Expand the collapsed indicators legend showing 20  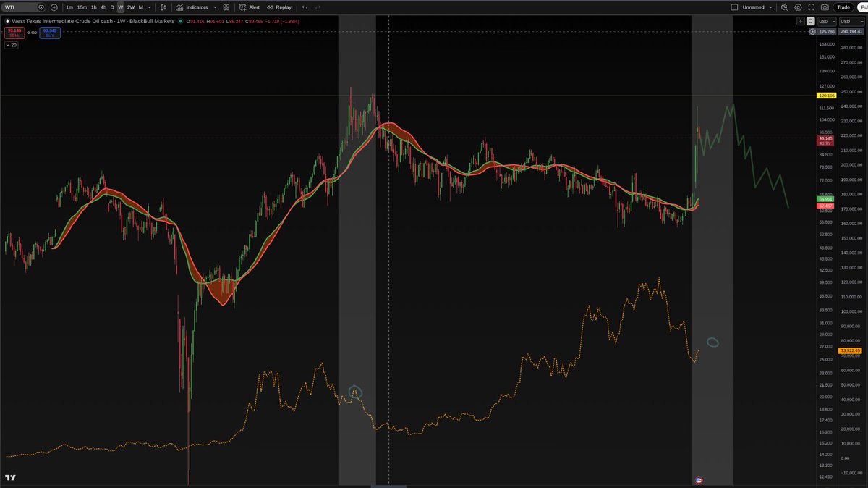[11, 45]
